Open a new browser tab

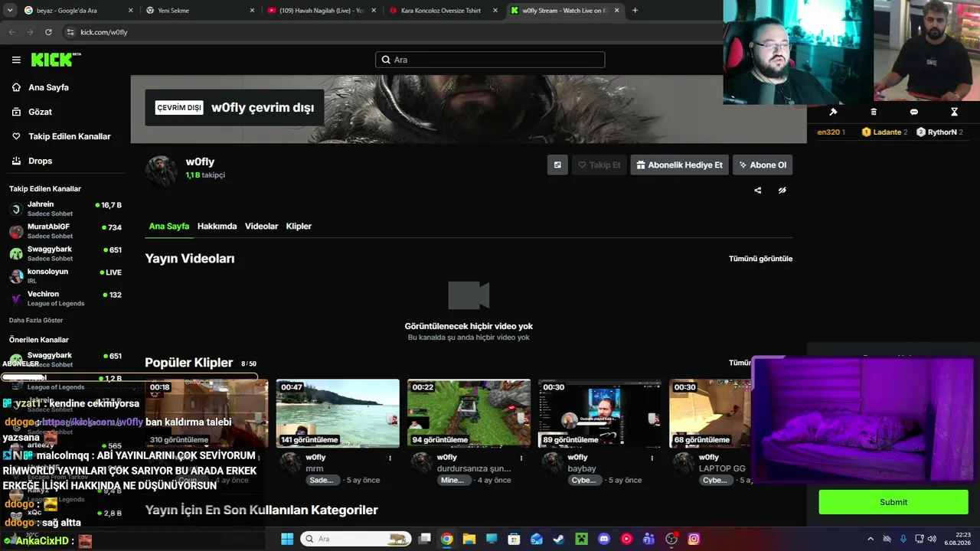(x=635, y=11)
